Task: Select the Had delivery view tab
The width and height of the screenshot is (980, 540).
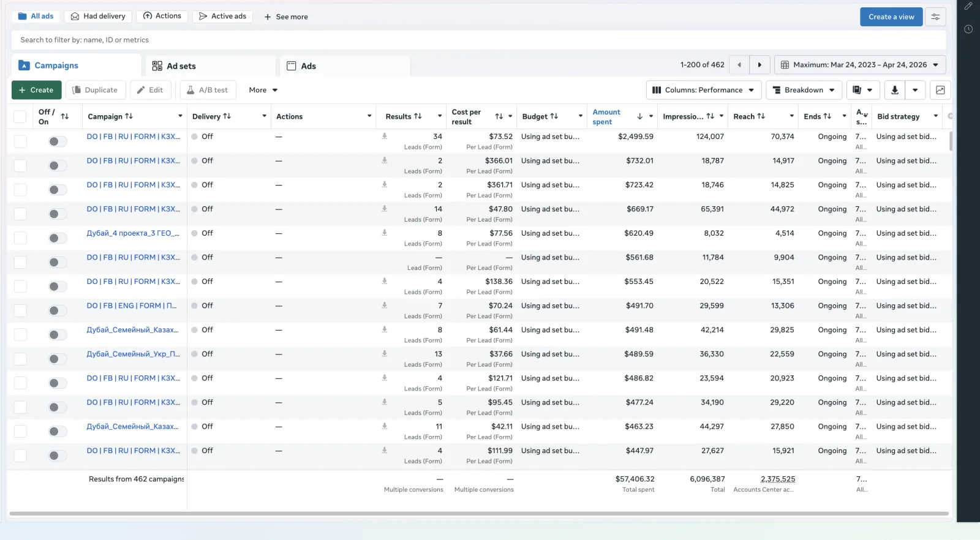Action: (x=98, y=17)
